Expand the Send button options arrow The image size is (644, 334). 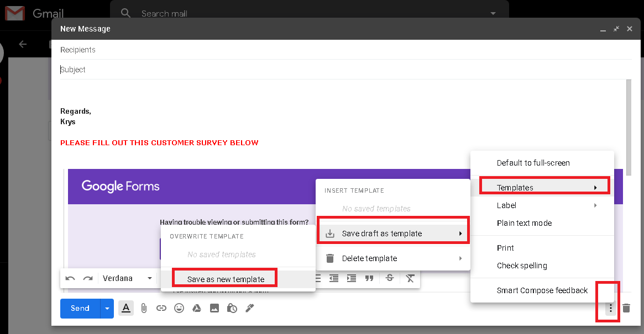coord(106,308)
